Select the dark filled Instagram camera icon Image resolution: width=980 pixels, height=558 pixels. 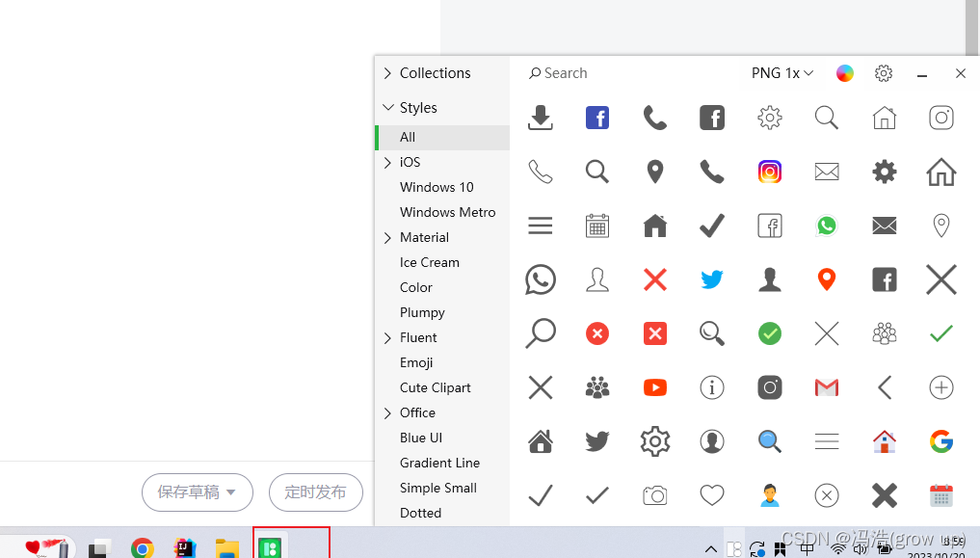pos(769,387)
